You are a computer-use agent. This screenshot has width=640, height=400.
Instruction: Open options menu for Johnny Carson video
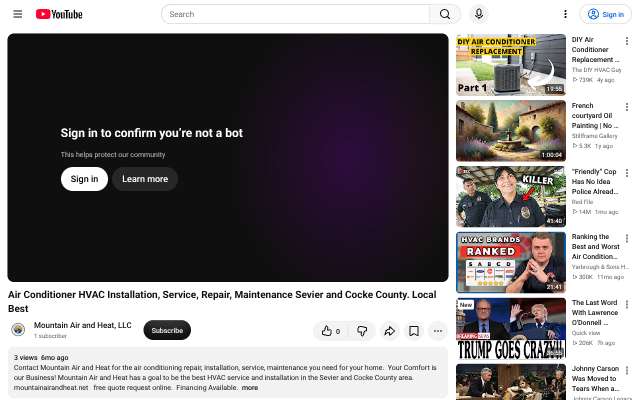coord(627,370)
